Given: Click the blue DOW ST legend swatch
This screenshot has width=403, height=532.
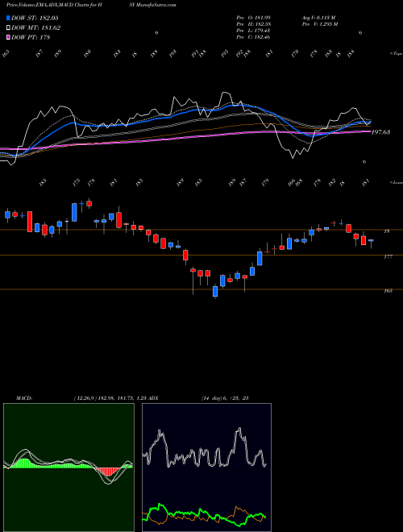Looking at the screenshot, I should click(8, 18).
